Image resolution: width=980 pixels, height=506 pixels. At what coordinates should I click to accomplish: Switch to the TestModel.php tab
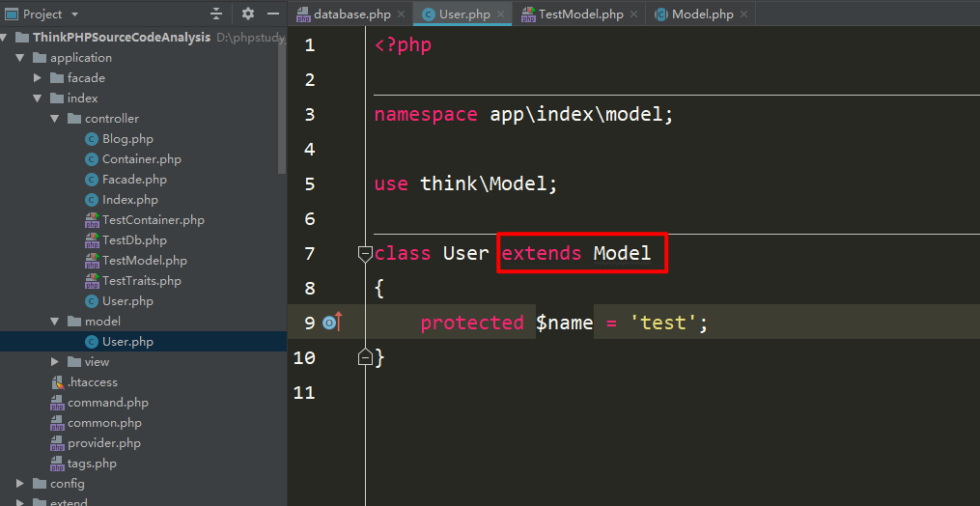580,14
